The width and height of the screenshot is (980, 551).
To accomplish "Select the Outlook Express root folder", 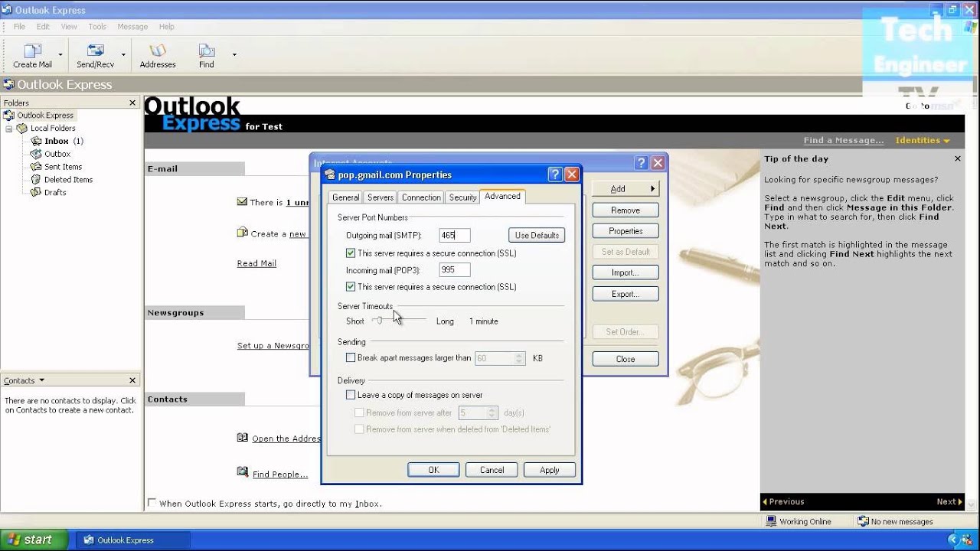I will [x=45, y=116].
